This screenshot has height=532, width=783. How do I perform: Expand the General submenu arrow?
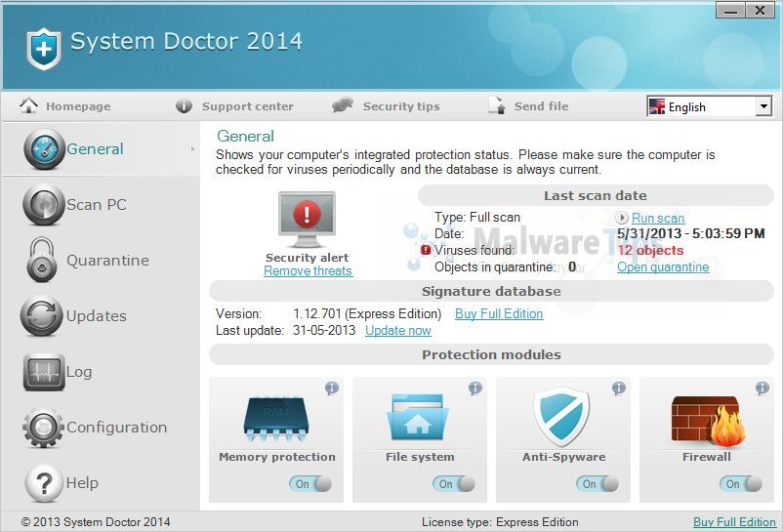click(192, 148)
